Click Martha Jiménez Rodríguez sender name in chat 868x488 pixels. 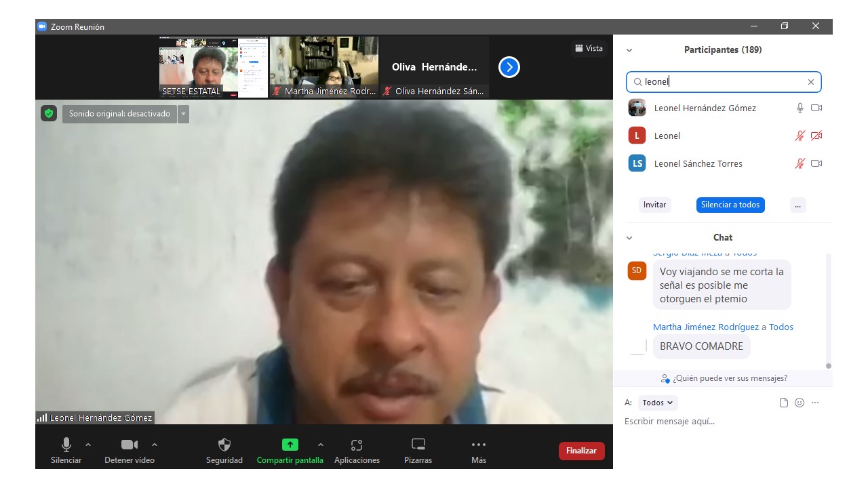[x=706, y=327]
